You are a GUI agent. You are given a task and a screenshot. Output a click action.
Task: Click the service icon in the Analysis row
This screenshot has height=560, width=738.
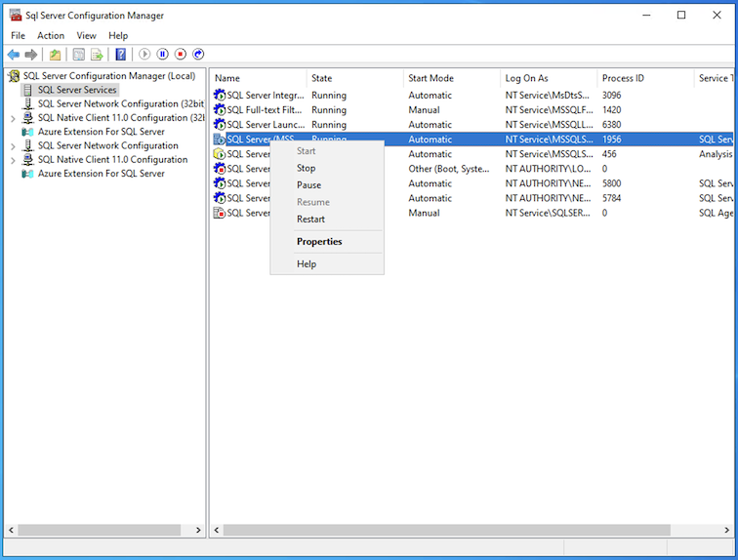(x=220, y=154)
